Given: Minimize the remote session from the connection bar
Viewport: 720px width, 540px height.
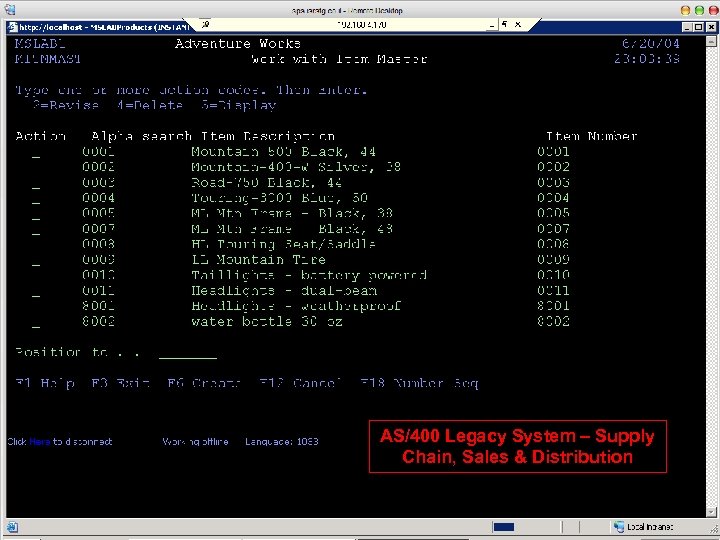Looking at the screenshot, I should (492, 25).
